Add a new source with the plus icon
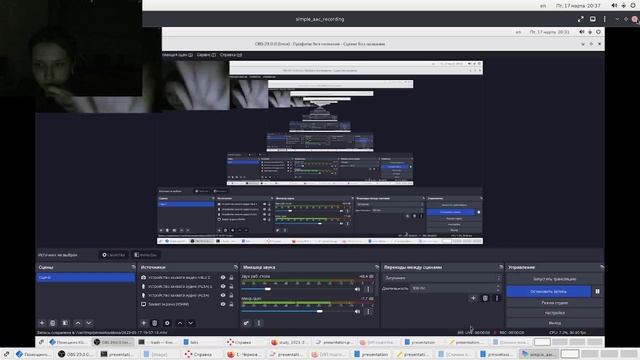 144,323
